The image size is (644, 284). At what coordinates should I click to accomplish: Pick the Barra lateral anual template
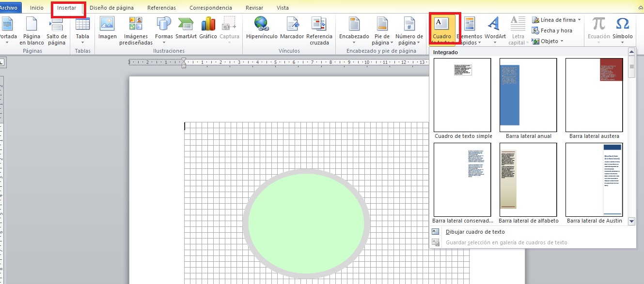(x=528, y=95)
